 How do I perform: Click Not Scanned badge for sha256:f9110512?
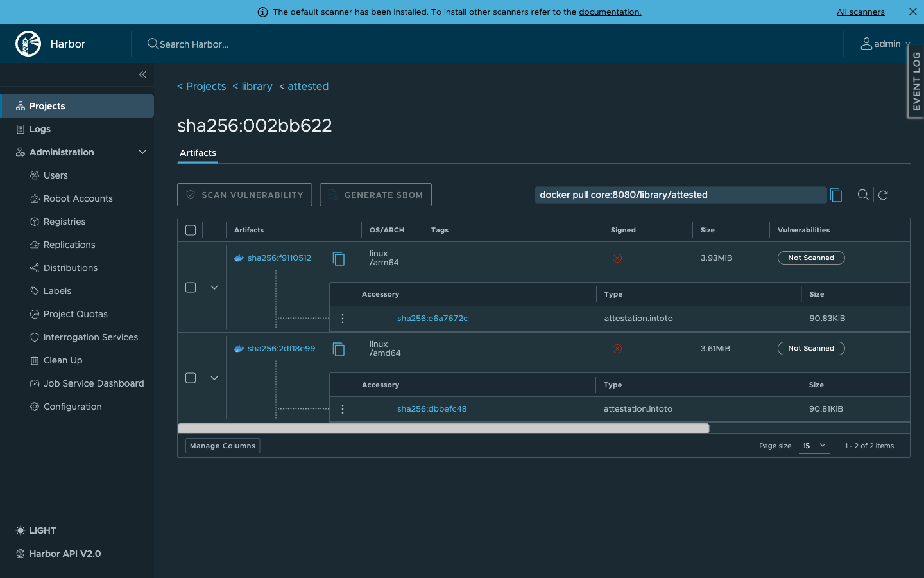point(811,258)
